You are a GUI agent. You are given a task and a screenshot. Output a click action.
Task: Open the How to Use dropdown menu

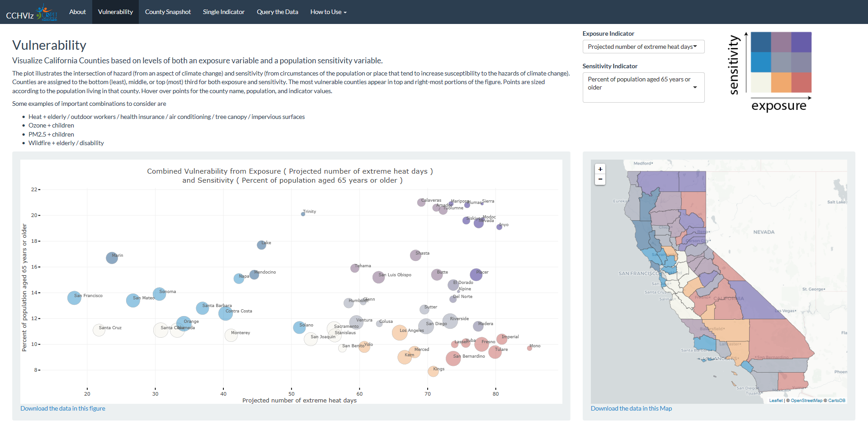click(328, 12)
